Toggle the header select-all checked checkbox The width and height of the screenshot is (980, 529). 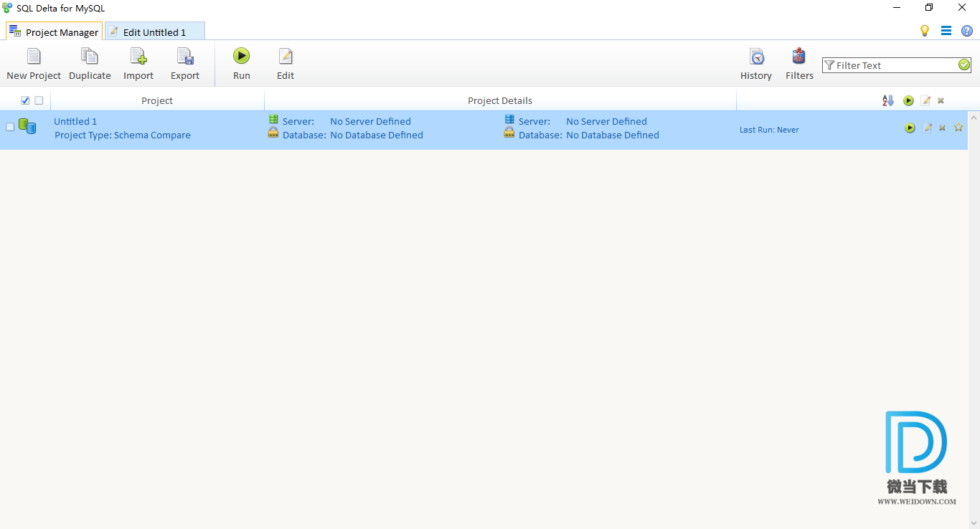pyautogui.click(x=25, y=100)
